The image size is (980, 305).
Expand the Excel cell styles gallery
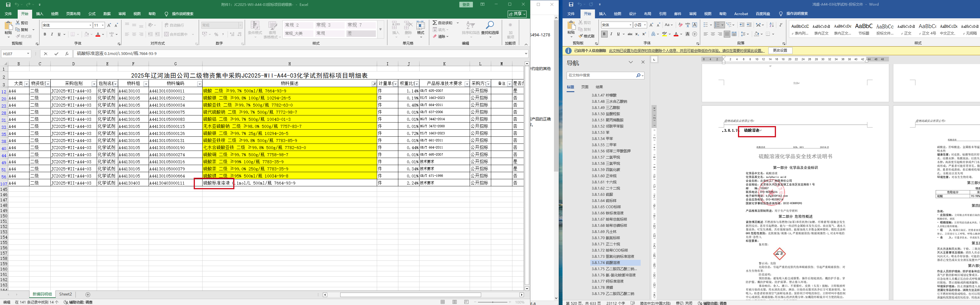point(380,29)
